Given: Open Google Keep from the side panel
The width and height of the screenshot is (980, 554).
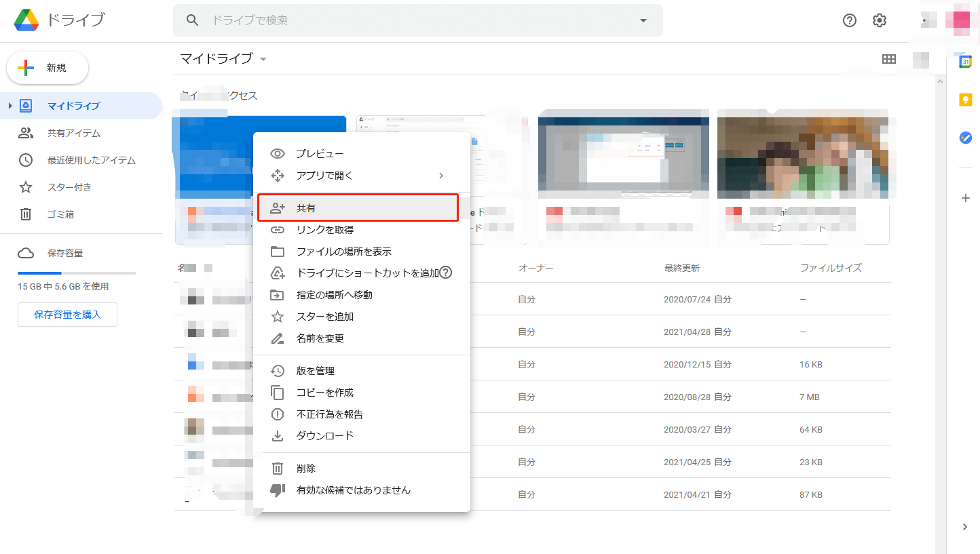Looking at the screenshot, I should pos(965,99).
